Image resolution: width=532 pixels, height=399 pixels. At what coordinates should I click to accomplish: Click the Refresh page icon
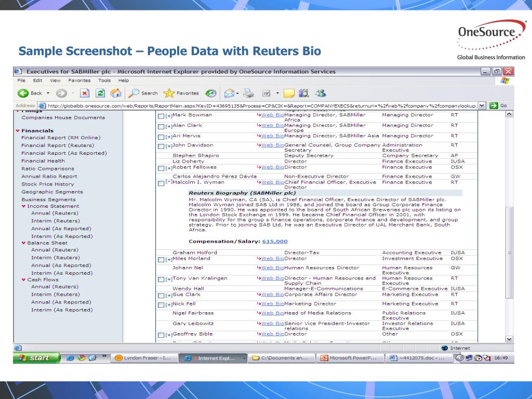[100, 93]
